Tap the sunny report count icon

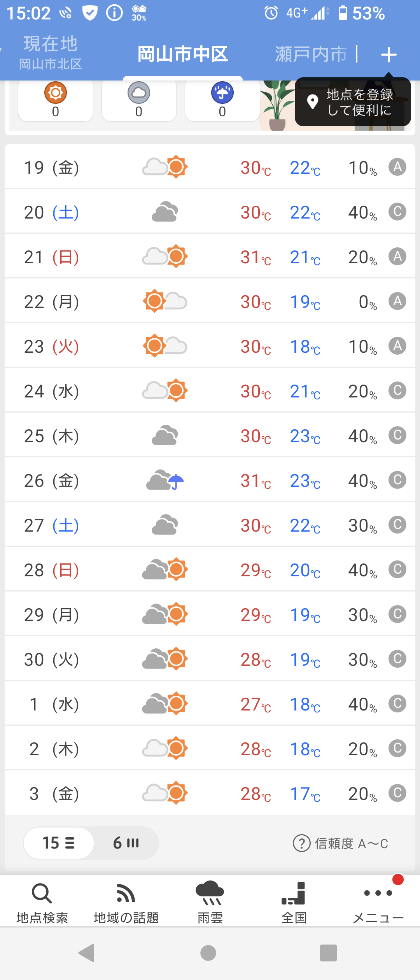[x=56, y=93]
